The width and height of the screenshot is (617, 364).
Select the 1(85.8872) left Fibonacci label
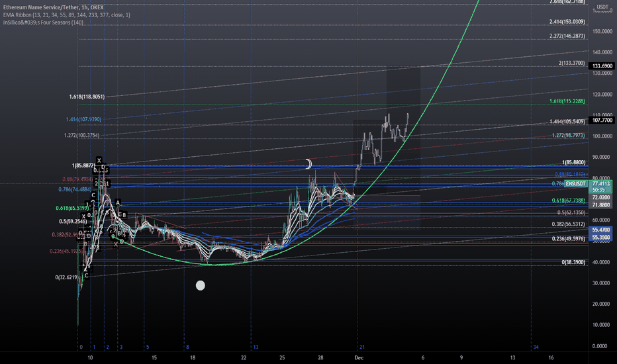(82, 165)
